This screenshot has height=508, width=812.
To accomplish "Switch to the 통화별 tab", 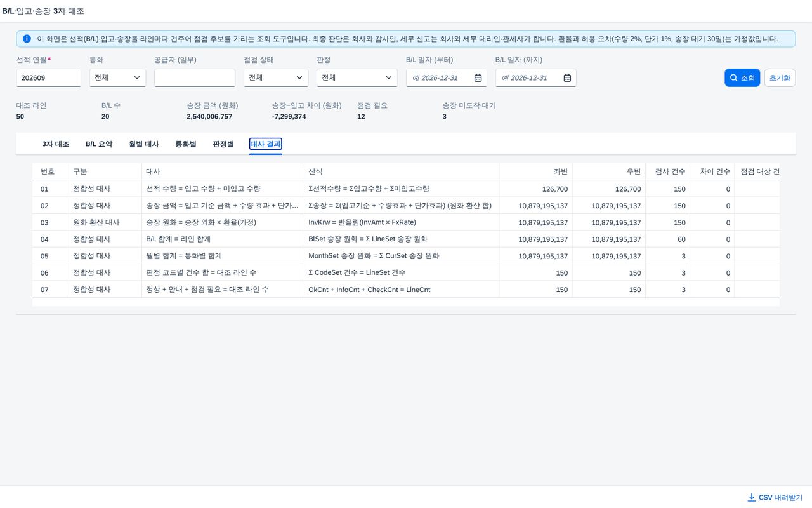I will [x=186, y=144].
